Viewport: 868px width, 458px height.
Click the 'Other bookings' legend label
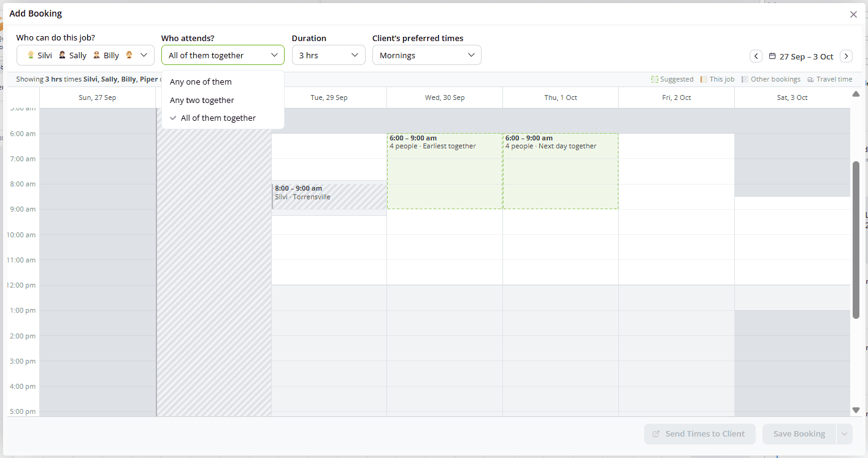pyautogui.click(x=775, y=79)
